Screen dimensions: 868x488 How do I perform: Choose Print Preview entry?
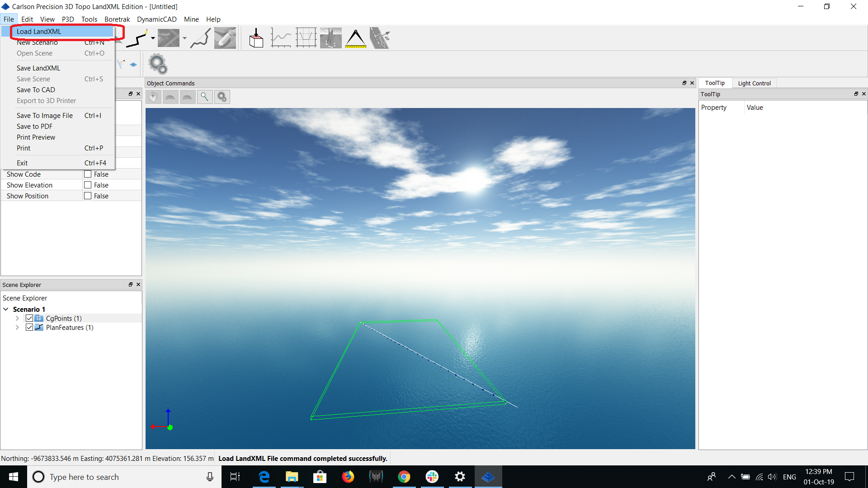pyautogui.click(x=58, y=137)
